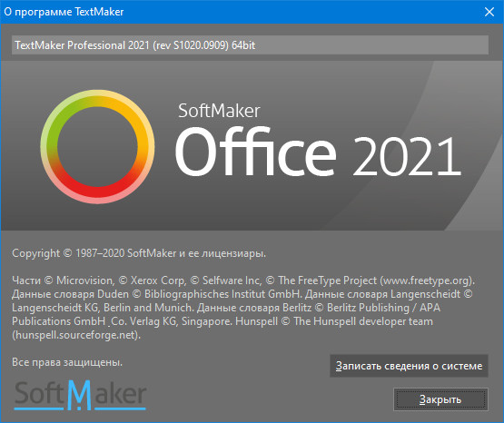Click the Copyright © 1987–2020 SoftMaker line

[x=139, y=253]
